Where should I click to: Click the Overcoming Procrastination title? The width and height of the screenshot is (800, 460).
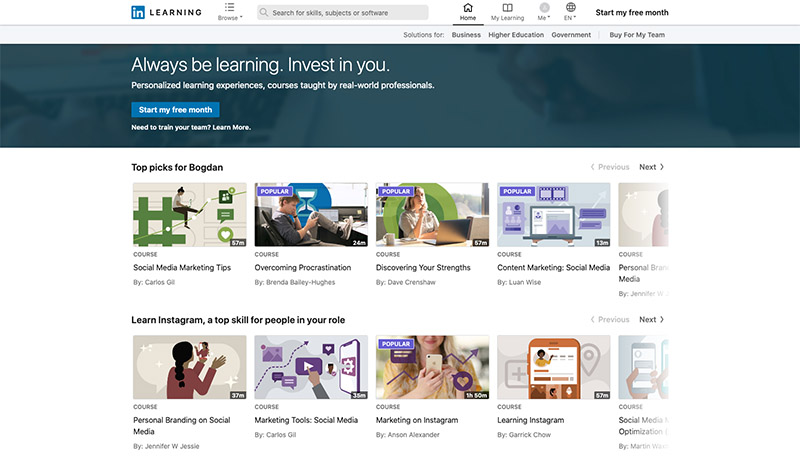click(x=303, y=267)
